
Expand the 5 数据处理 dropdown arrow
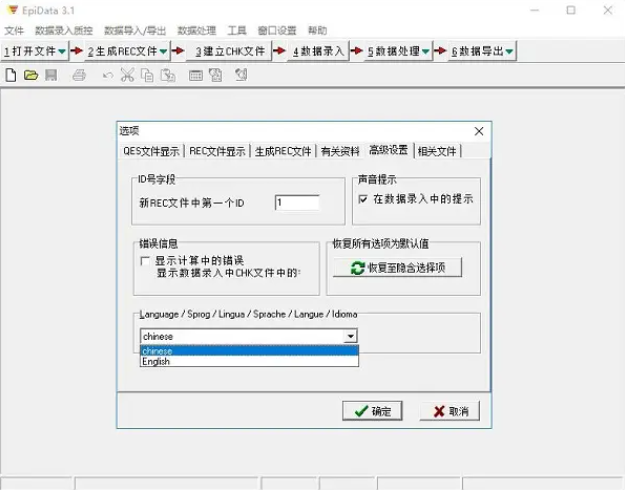pos(426,51)
